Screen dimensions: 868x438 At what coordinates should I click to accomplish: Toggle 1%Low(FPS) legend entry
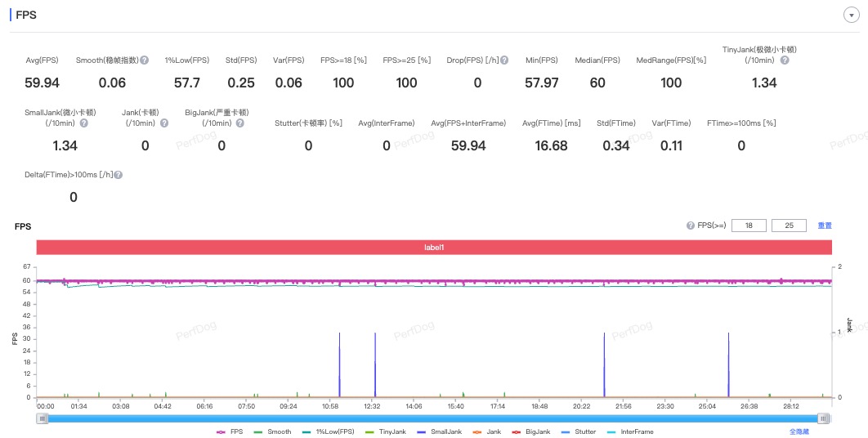329,431
